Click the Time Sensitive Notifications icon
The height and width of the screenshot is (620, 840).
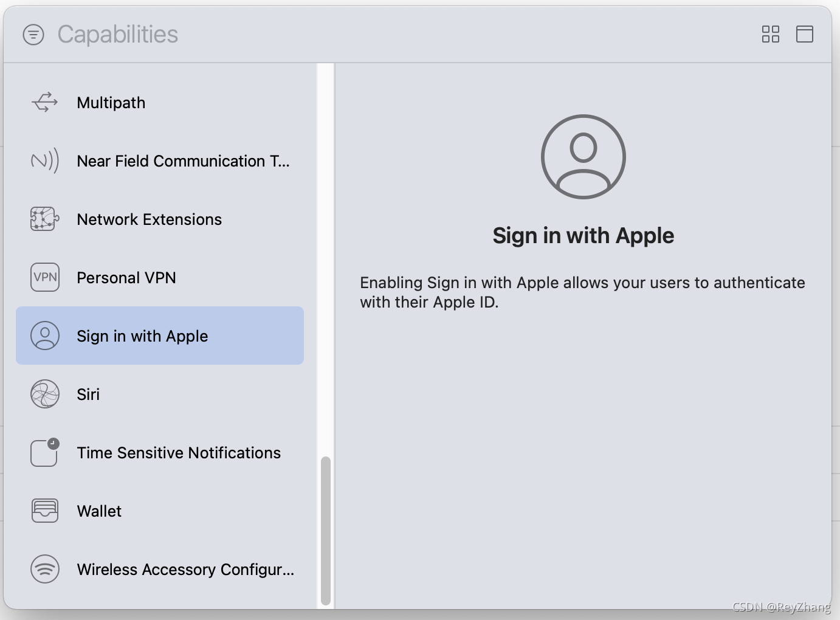(45, 453)
